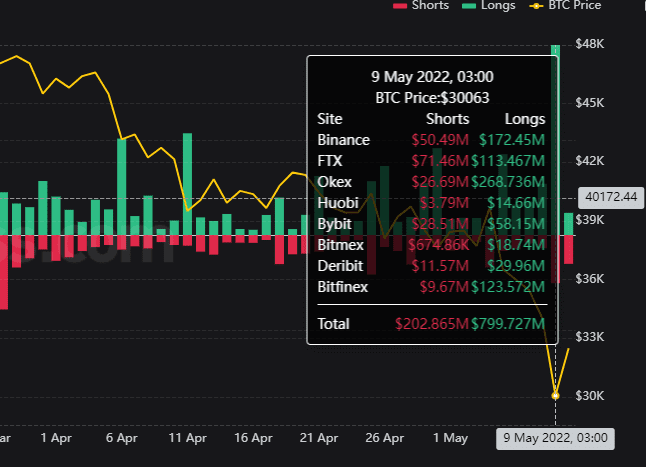
Task: Click the large red shorts bar at far left
Action: pyautogui.click(x=4, y=272)
